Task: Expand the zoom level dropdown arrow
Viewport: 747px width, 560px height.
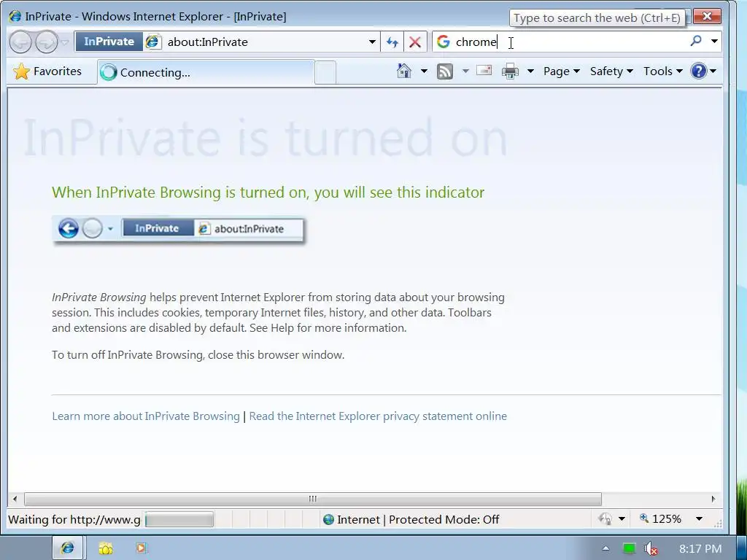Action: pyautogui.click(x=699, y=518)
